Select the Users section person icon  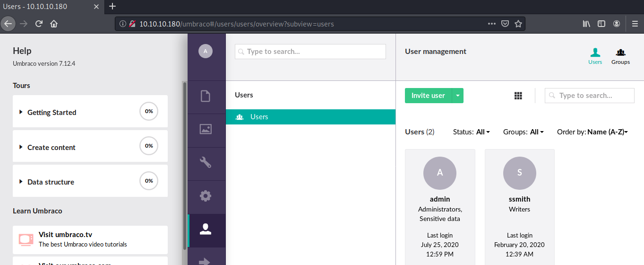[x=206, y=230]
